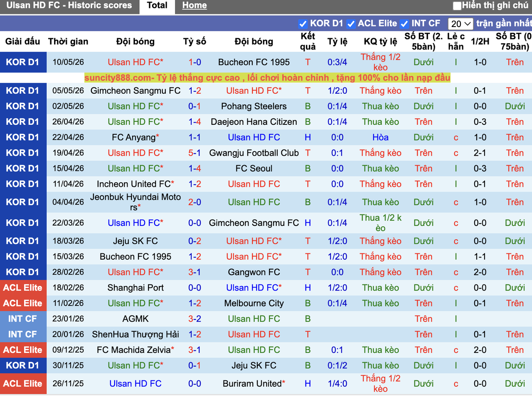Select the Kết quả column header

308,42
